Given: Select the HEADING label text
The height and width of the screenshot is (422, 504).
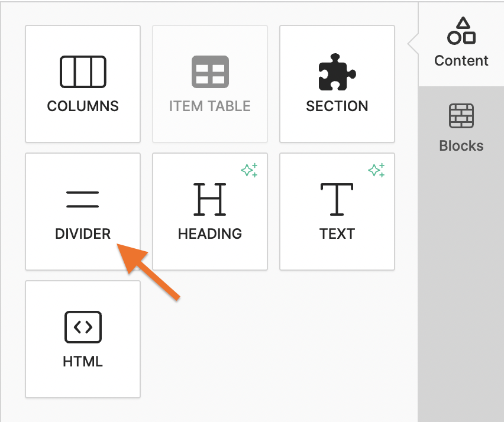Looking at the screenshot, I should 210,234.
